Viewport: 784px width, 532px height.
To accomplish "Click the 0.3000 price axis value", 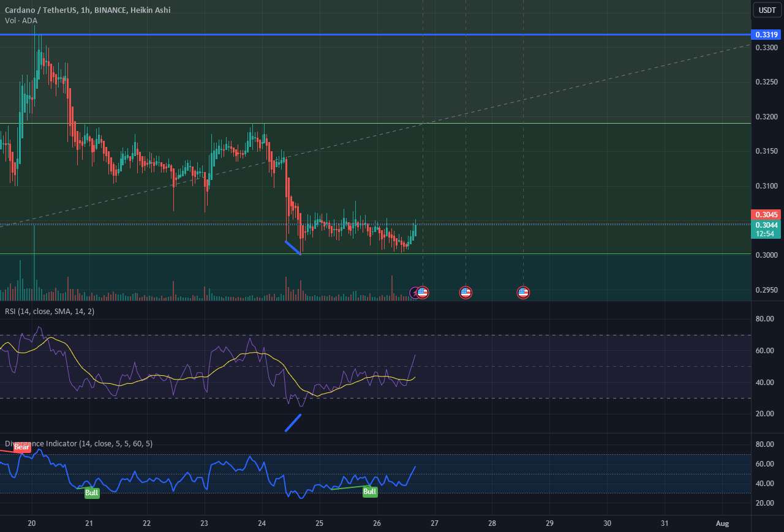I will [x=766, y=255].
